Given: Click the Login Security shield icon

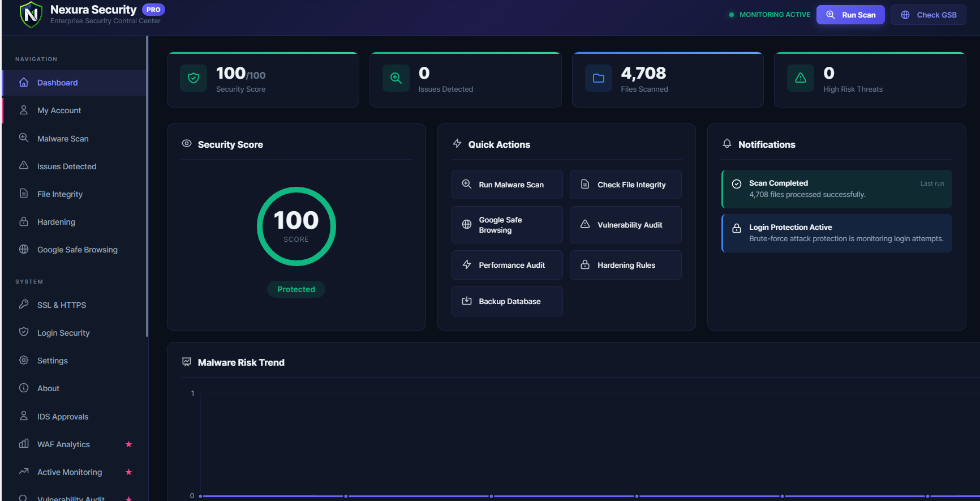Looking at the screenshot, I should (x=24, y=332).
